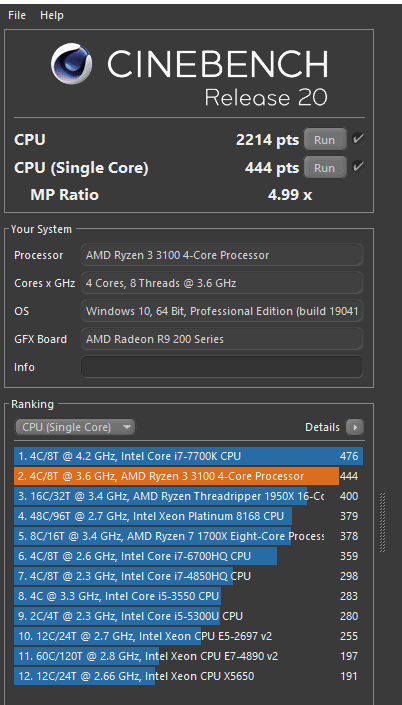Select the Xeon Platinum 8168 ranking entry
The width and height of the screenshot is (402, 705).
188,516
